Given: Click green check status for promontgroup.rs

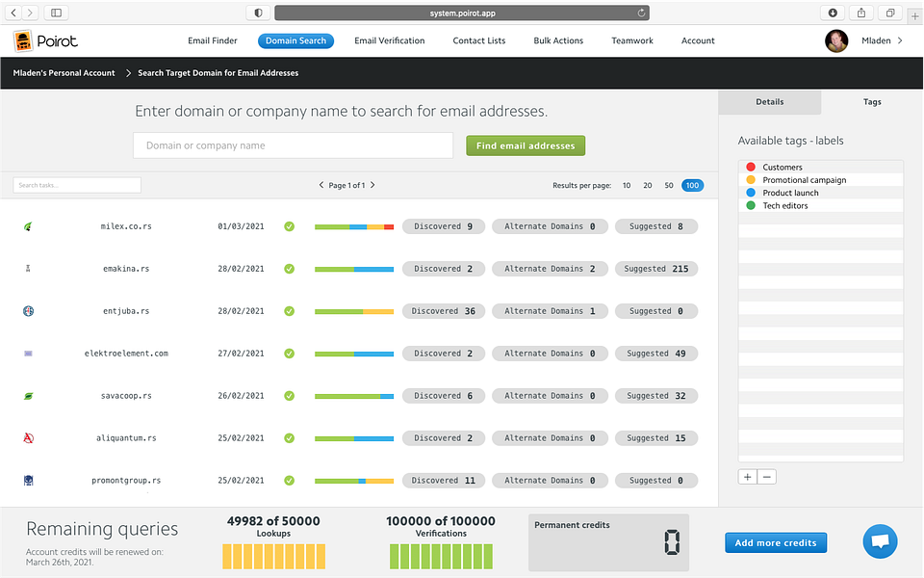Looking at the screenshot, I should pyautogui.click(x=290, y=480).
